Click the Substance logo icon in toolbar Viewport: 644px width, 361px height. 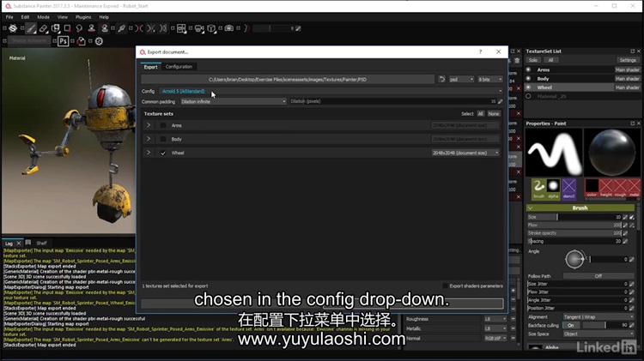tap(13, 28)
